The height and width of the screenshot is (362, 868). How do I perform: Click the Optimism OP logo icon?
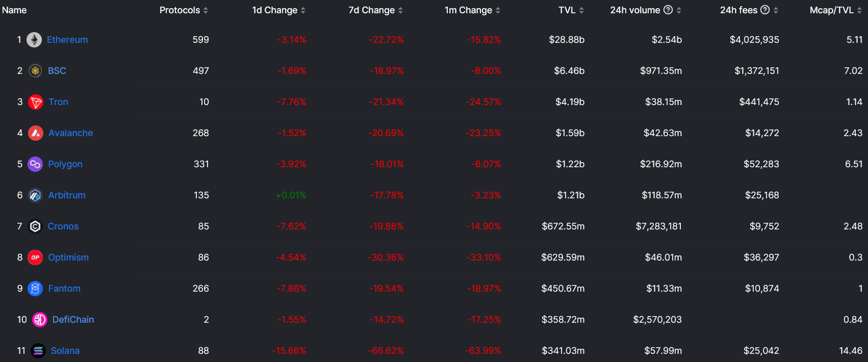(35, 257)
